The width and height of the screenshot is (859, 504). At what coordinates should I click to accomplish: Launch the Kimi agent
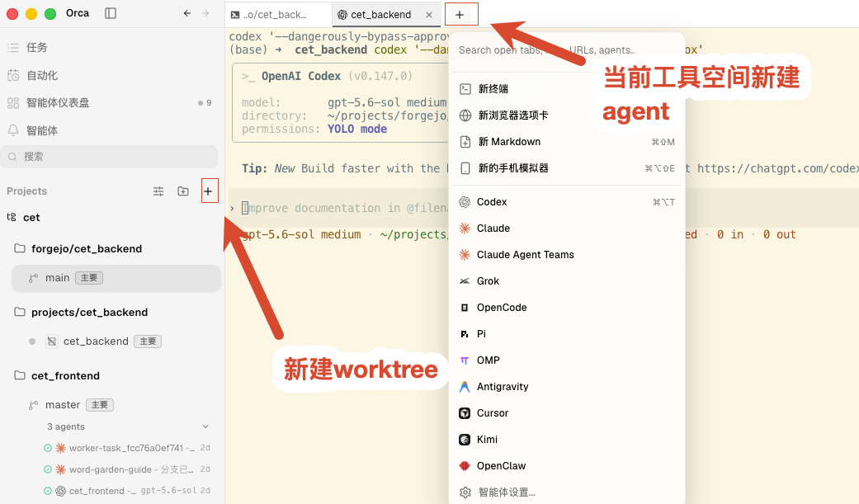[567, 440]
